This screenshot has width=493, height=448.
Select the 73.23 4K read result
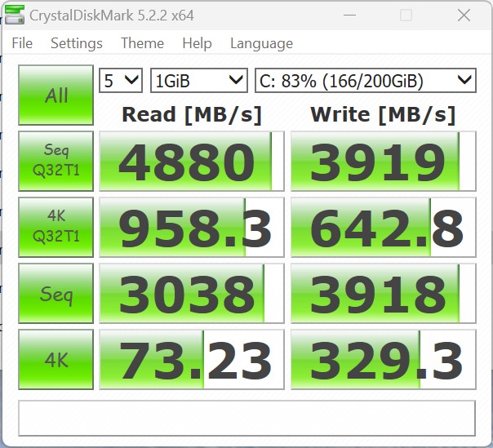(x=192, y=359)
